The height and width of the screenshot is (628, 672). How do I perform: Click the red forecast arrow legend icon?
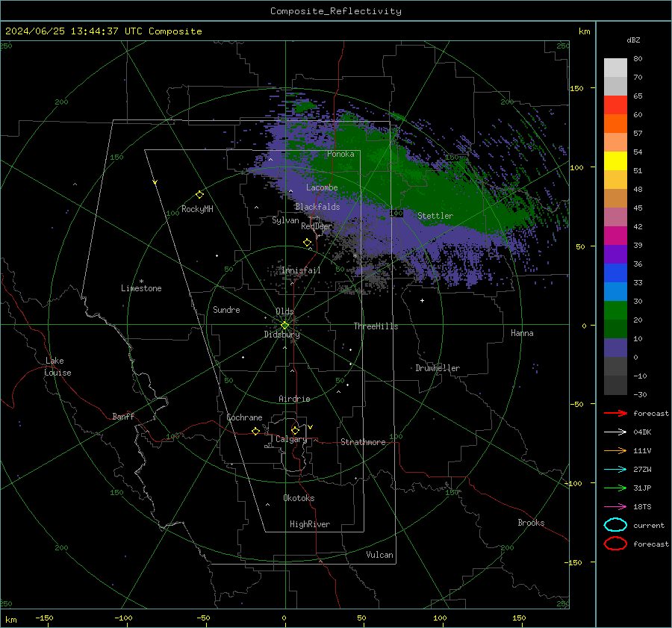(x=615, y=413)
